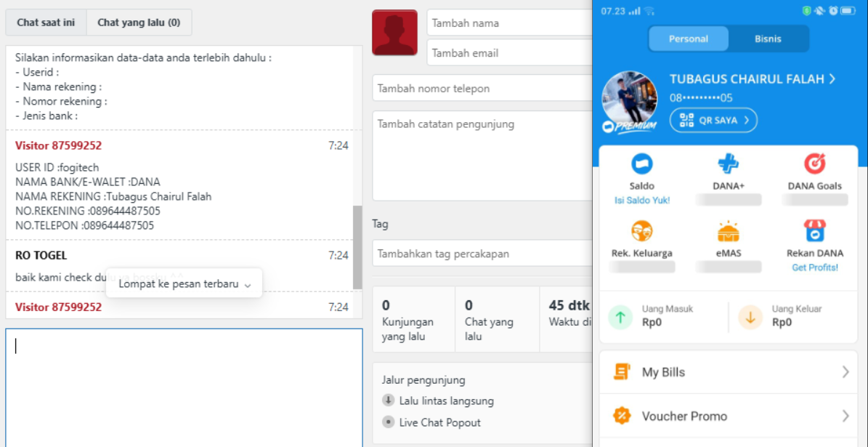Viewport: 868px width, 447px height.
Task: Switch to the Personal toggle
Action: (x=689, y=39)
